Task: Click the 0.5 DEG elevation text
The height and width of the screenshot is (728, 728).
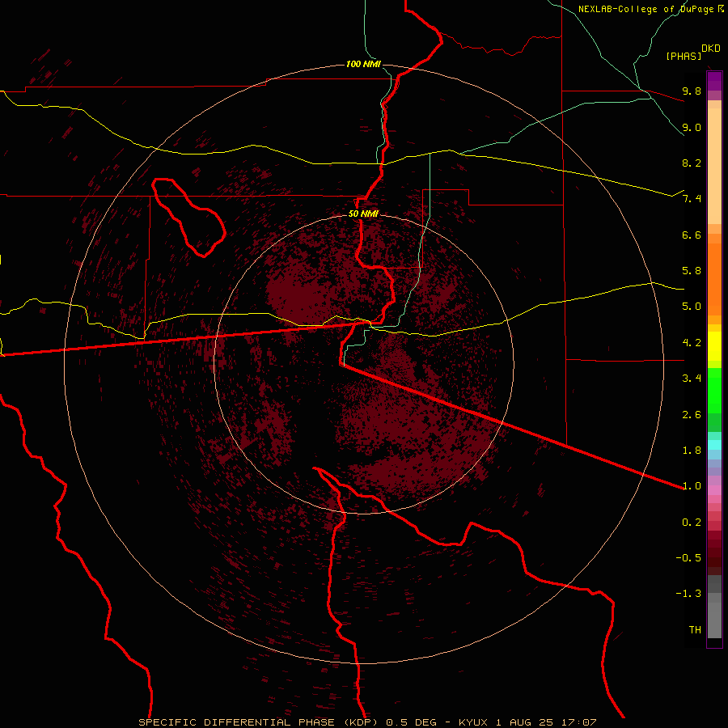Action: coord(412,722)
